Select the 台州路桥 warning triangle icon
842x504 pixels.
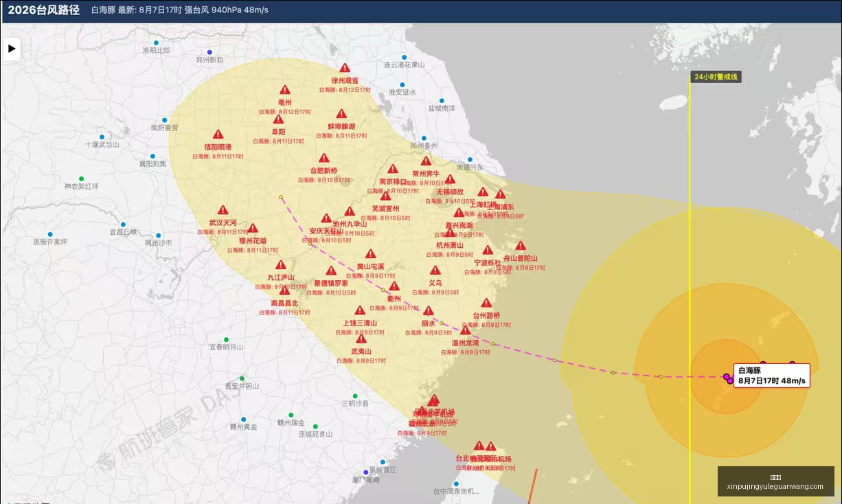pos(486,303)
